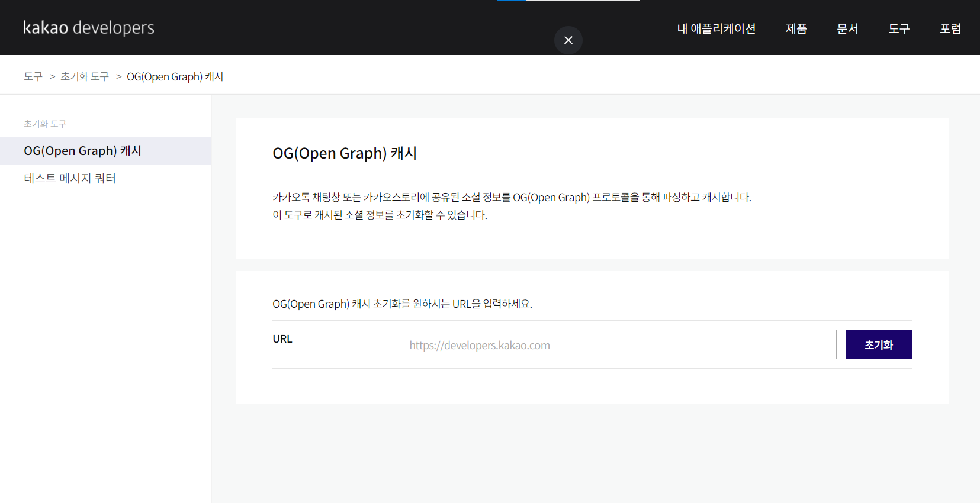Click the description line starting 카카오톡 채팅창

coord(512,197)
